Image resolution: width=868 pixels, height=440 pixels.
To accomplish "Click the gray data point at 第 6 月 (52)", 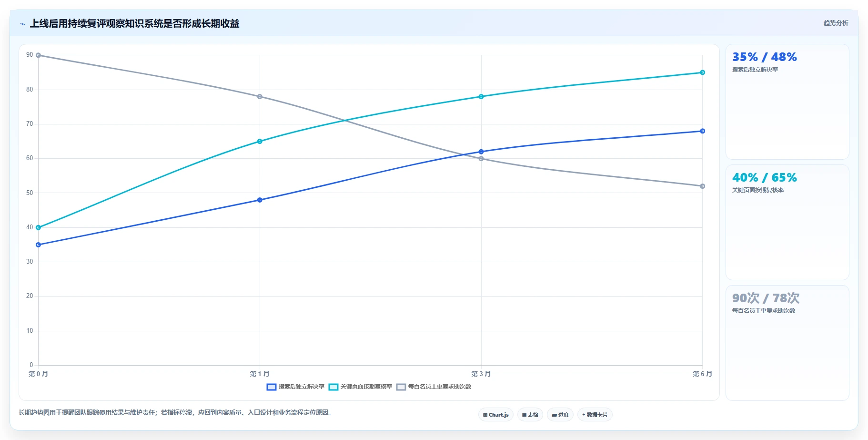I will click(x=703, y=186).
